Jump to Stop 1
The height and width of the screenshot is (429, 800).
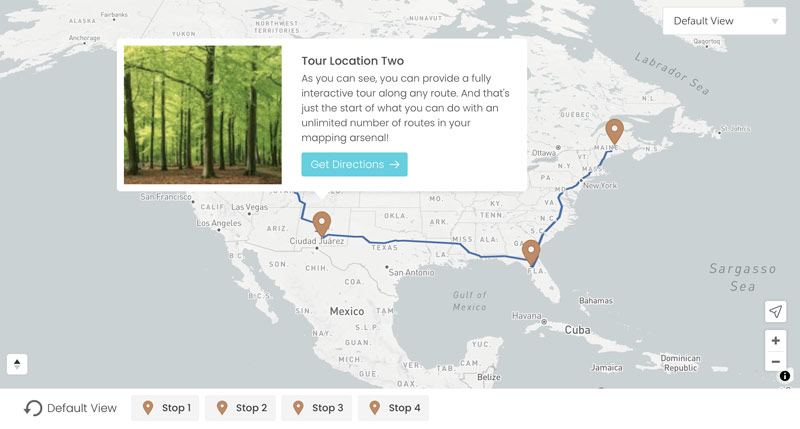[166, 408]
